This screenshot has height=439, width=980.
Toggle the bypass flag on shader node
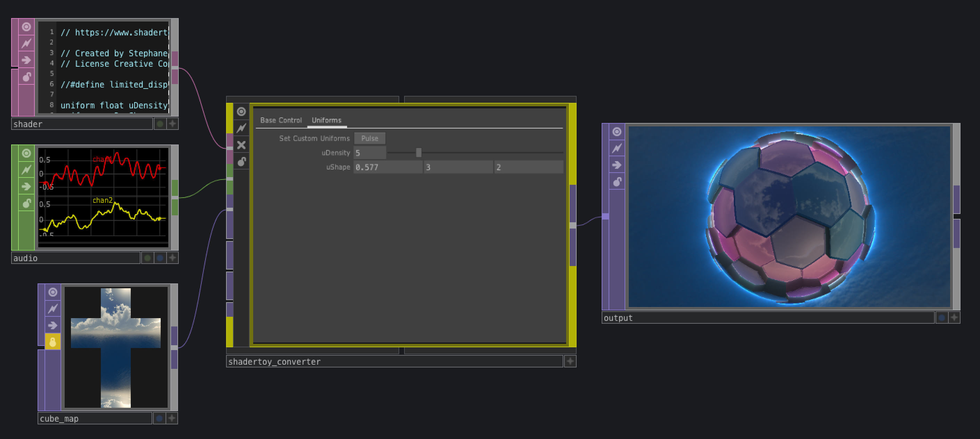click(x=26, y=43)
